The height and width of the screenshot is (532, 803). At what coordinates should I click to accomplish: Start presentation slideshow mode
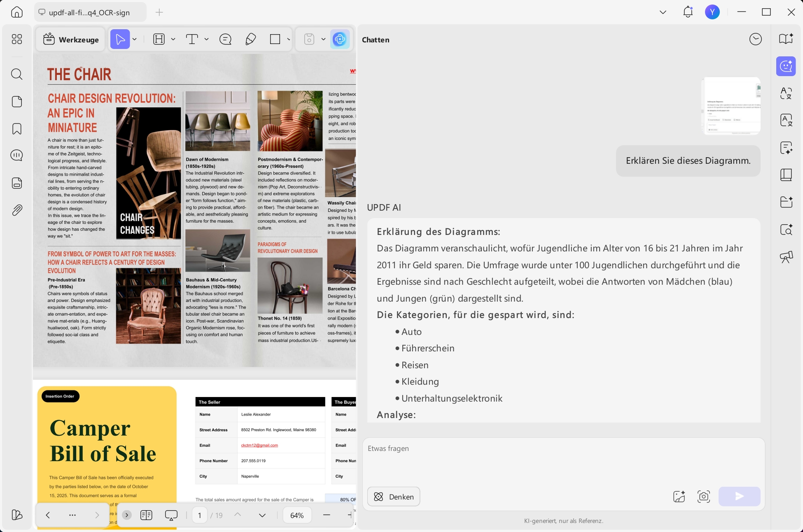point(171,515)
